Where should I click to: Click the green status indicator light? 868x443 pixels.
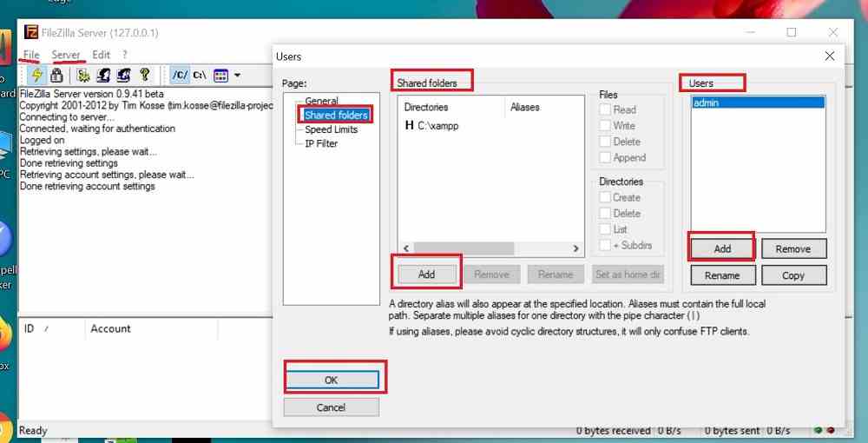[819, 430]
